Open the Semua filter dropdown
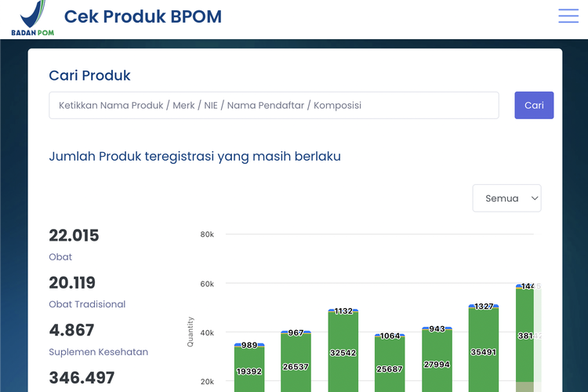 click(x=506, y=198)
